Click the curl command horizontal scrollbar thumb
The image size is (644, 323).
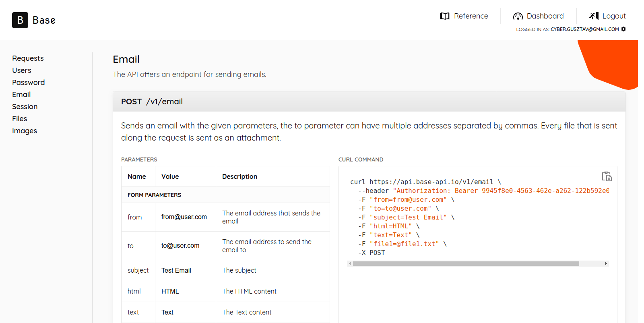[466, 264]
